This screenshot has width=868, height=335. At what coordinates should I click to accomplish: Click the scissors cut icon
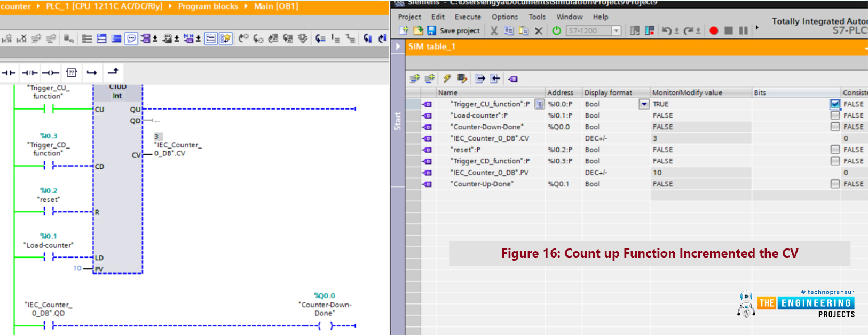[494, 30]
